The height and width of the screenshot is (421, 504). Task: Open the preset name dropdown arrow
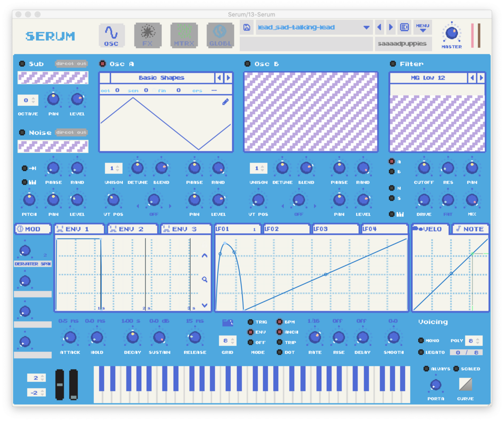tap(366, 27)
